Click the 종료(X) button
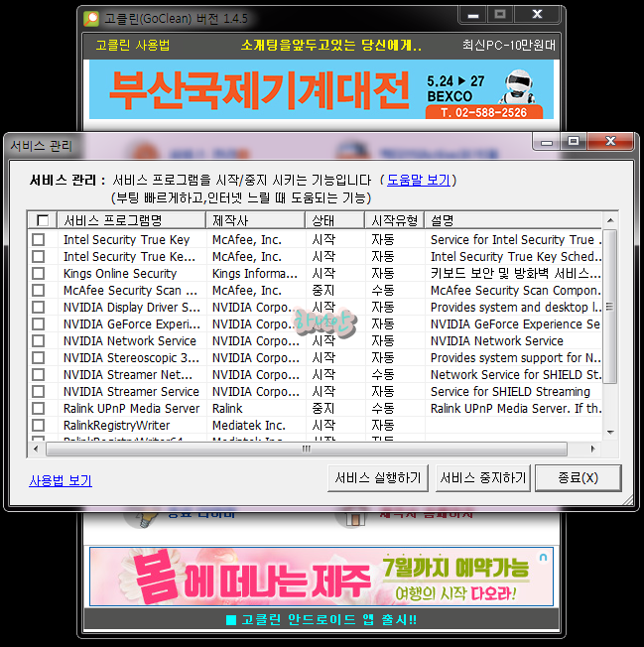Screen dimensions: 644x647 (x=578, y=478)
